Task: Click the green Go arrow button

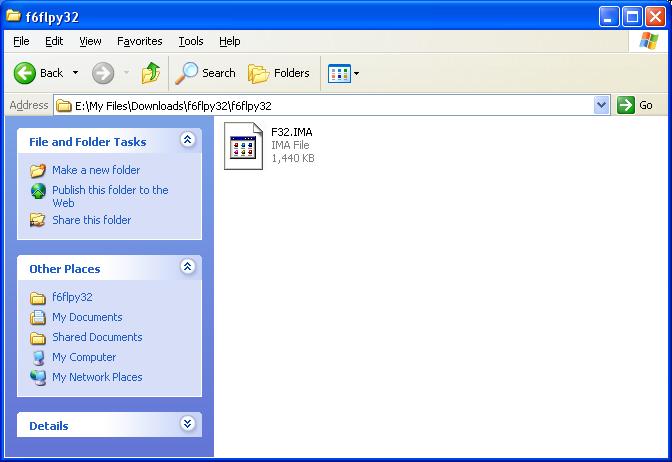Action: click(x=626, y=105)
